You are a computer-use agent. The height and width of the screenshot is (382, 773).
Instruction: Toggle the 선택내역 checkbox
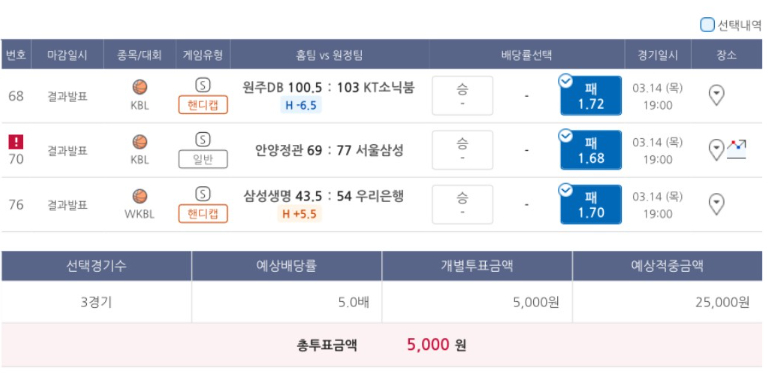pos(707,25)
